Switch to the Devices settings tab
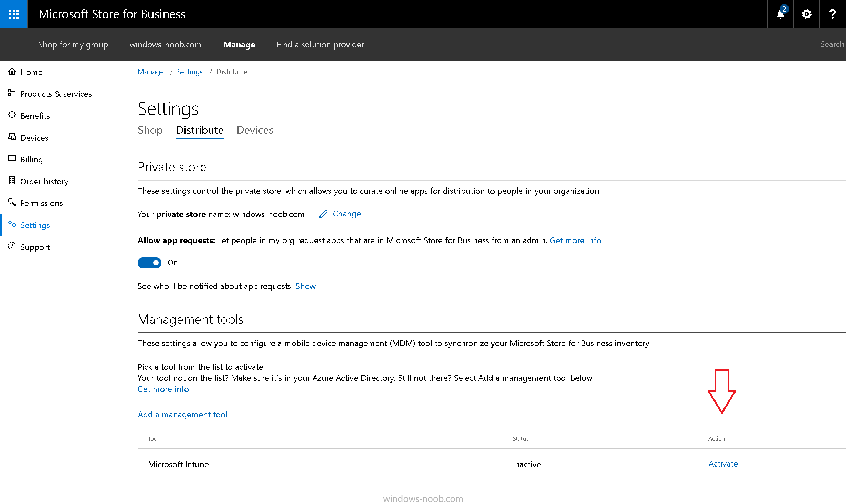This screenshot has width=846, height=504. (255, 130)
